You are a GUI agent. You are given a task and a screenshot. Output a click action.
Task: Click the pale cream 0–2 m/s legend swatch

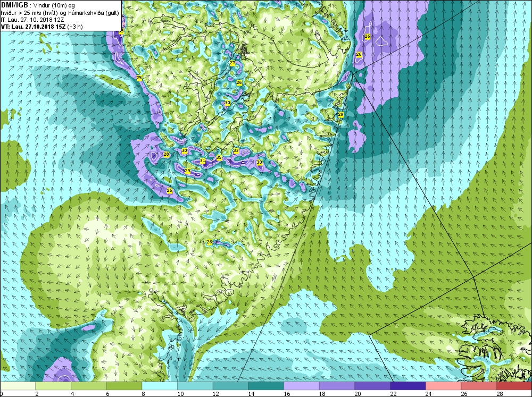coord(18,386)
